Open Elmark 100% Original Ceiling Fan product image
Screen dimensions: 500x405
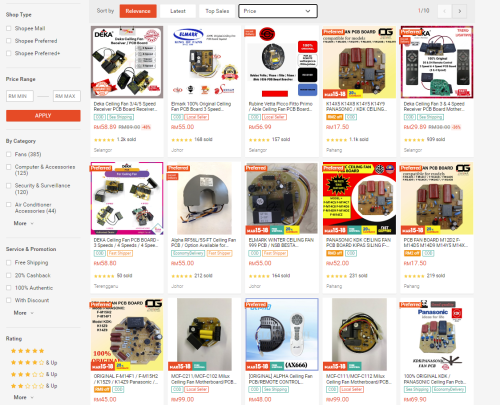tap(204, 62)
